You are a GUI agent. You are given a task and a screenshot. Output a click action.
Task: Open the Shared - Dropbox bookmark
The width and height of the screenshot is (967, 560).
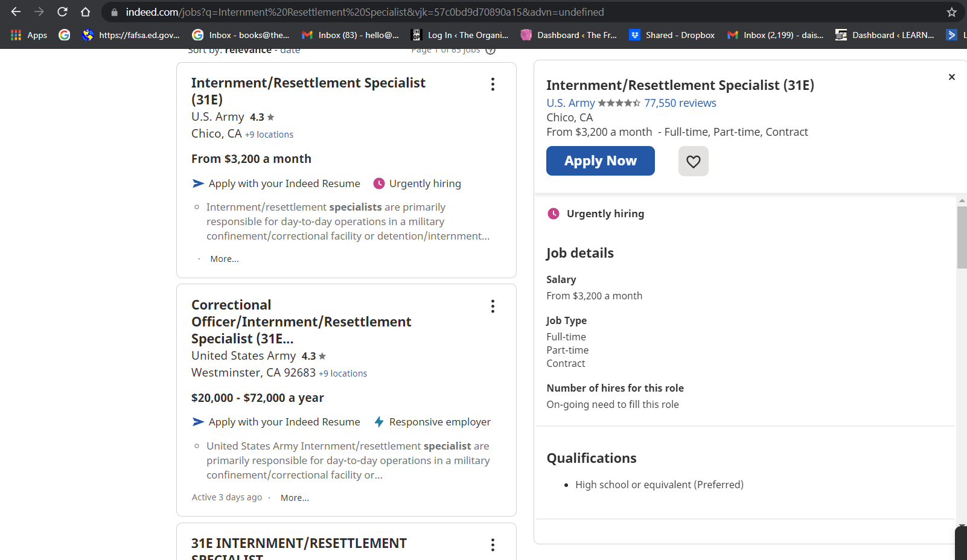(x=672, y=35)
